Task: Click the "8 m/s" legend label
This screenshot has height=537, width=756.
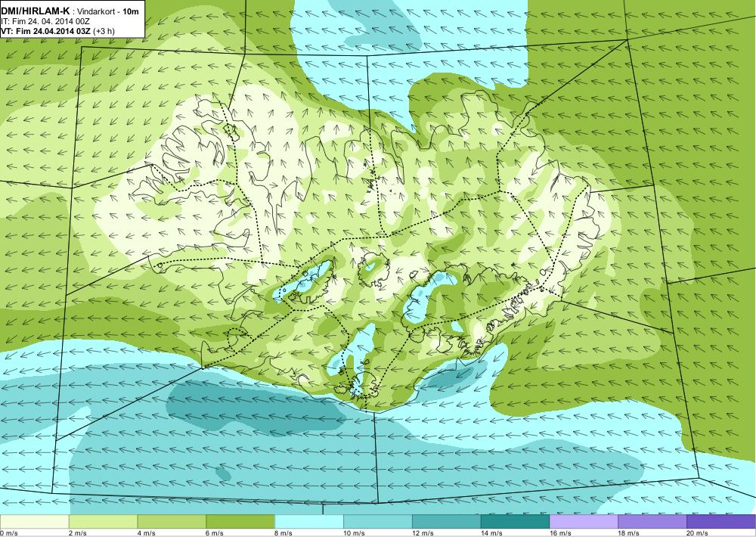Action: (x=284, y=533)
